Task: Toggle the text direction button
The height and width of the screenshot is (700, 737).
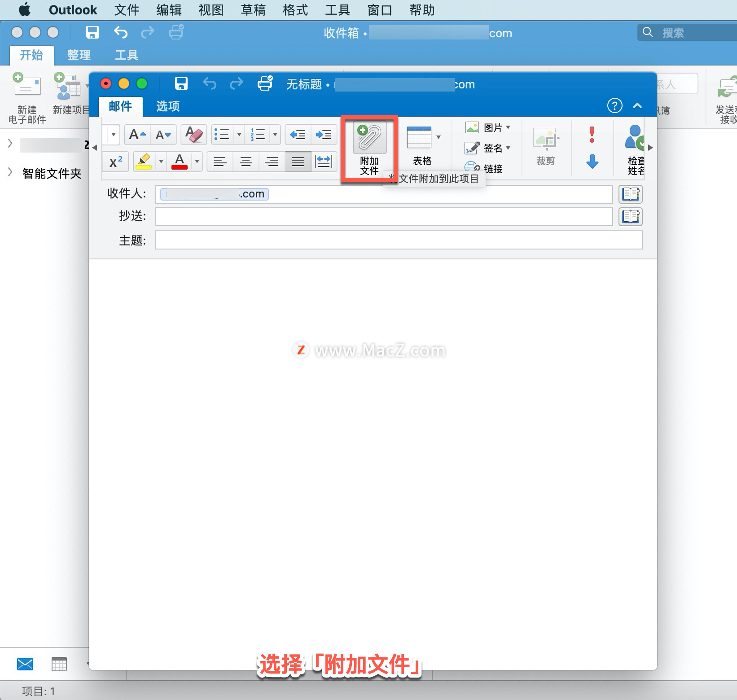Action: [x=324, y=162]
